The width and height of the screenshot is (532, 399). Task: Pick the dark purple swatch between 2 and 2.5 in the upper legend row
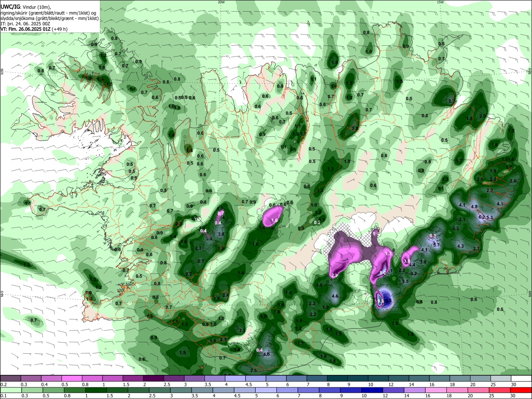[153, 378]
